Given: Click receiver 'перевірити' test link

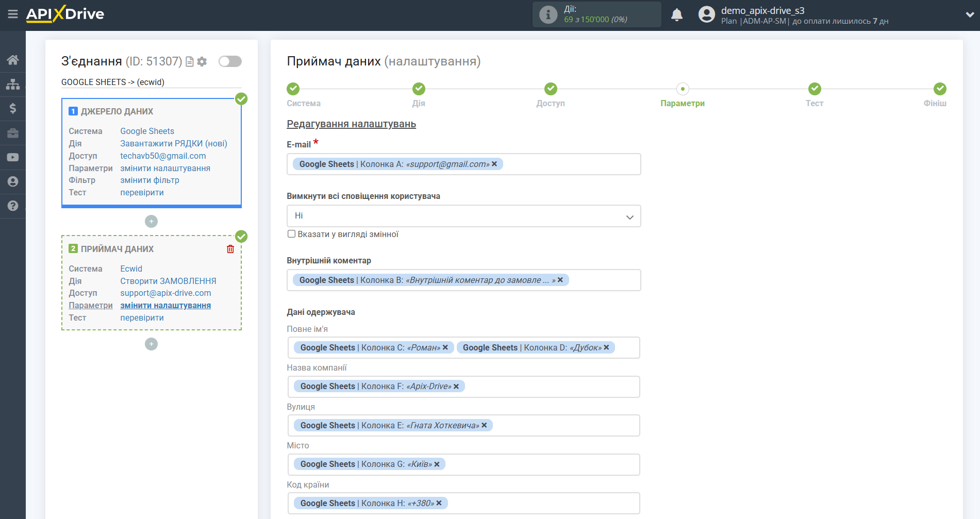Looking at the screenshot, I should pyautogui.click(x=142, y=317).
